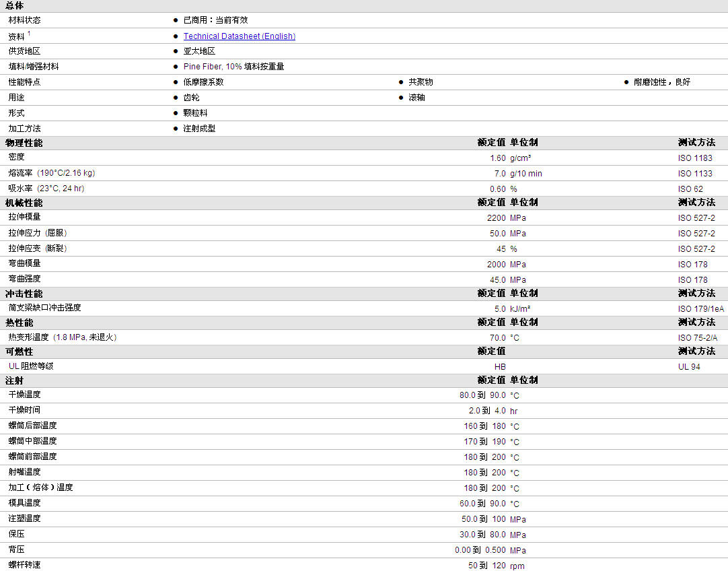Click the 简支梁缺口冲击强度 row label
Screen dimensions: 728x571
pos(44,308)
